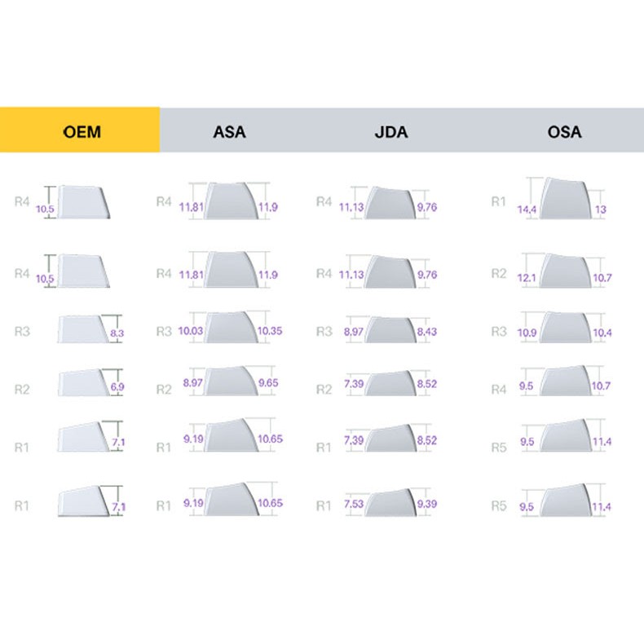Click the OSA R3 keycap image
Screen dimensions: 644x644
[x=563, y=328]
